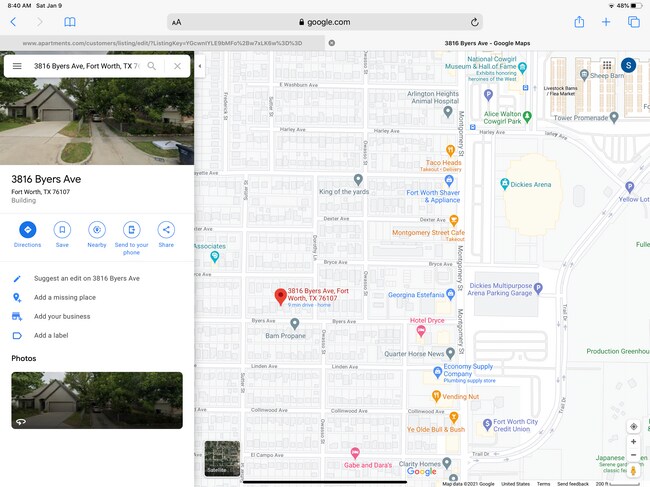Switch to the apartments.com tab
This screenshot has height=487, width=650.
pos(162,43)
